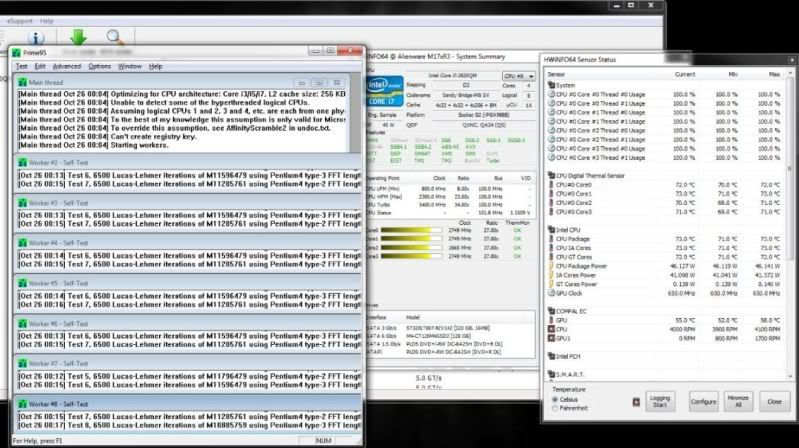
Task: Click the Worker #5 Self-Test pane icon
Action: [x=22, y=283]
